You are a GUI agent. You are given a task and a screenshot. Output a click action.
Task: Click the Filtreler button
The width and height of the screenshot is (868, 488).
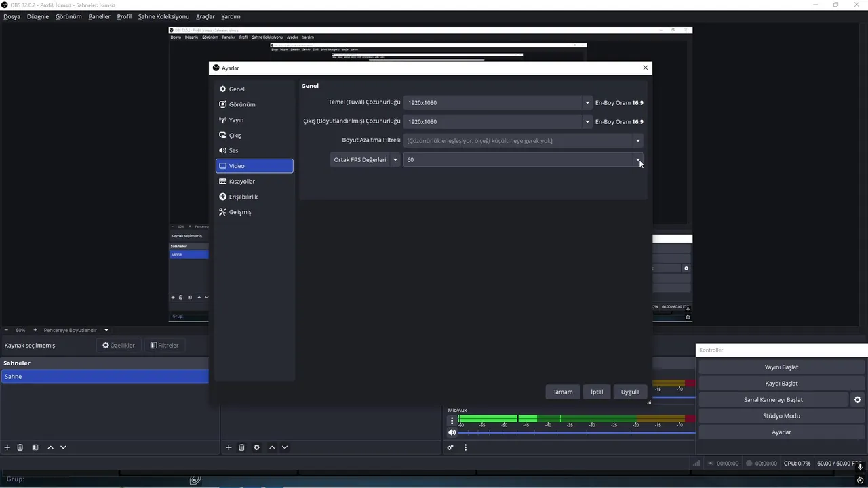click(x=164, y=346)
